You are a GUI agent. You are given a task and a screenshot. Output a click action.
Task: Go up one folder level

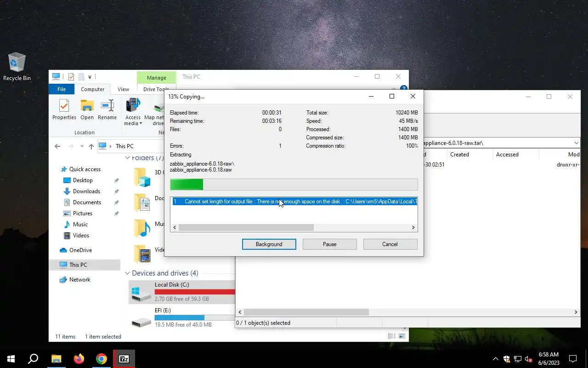pyautogui.click(x=91, y=146)
